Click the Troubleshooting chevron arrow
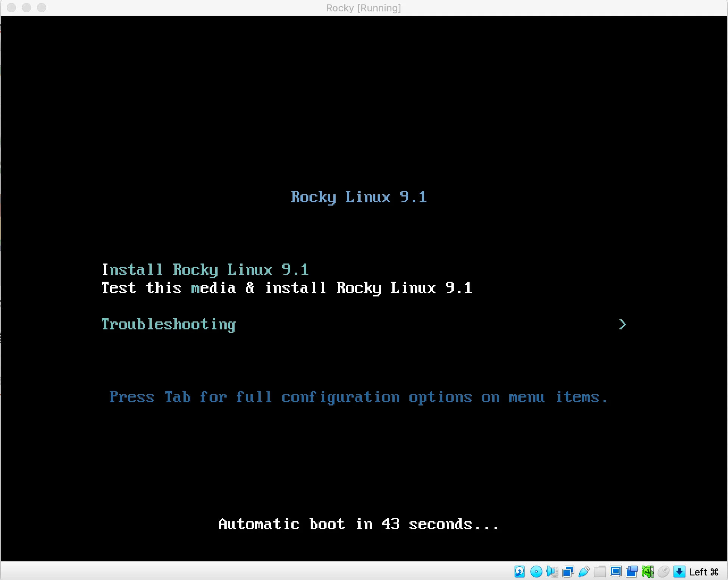This screenshot has height=580, width=728. tap(622, 324)
